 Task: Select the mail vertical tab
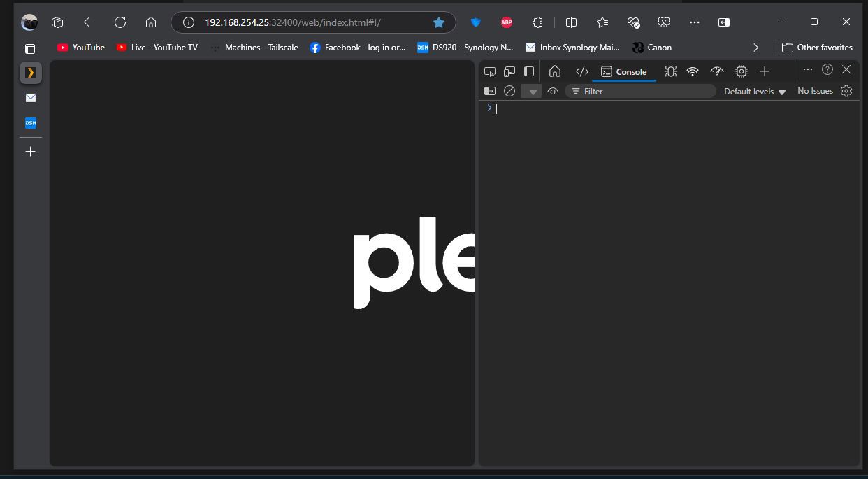point(31,98)
